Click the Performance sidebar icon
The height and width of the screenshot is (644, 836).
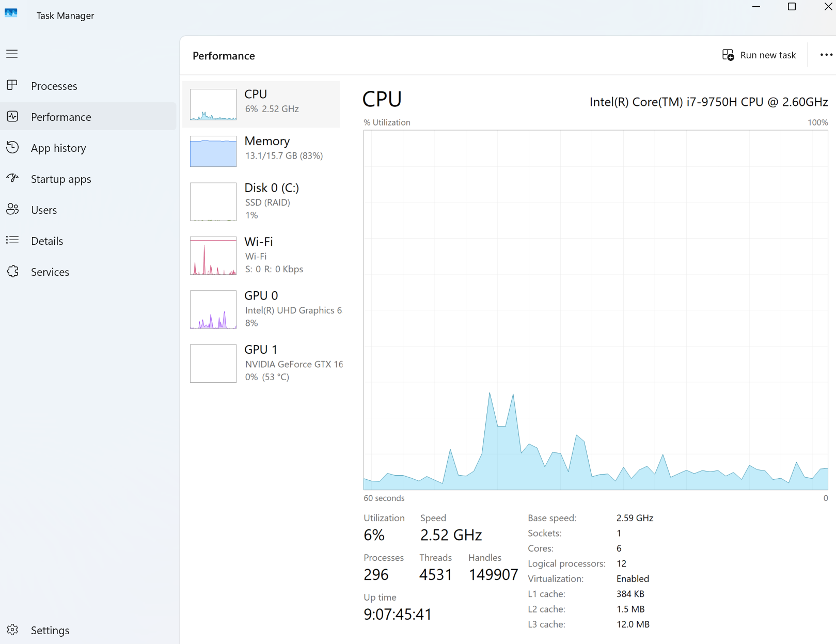coord(12,116)
